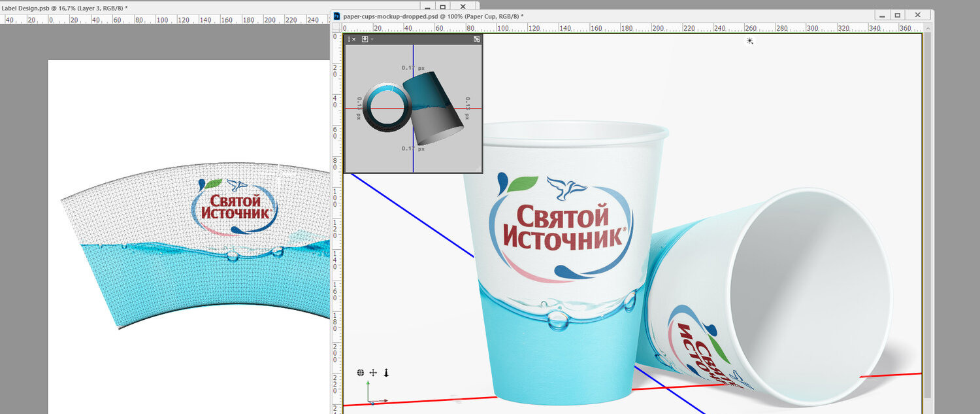Click the logo on the flat label design
This screenshot has height=414, width=980.
pyautogui.click(x=234, y=205)
